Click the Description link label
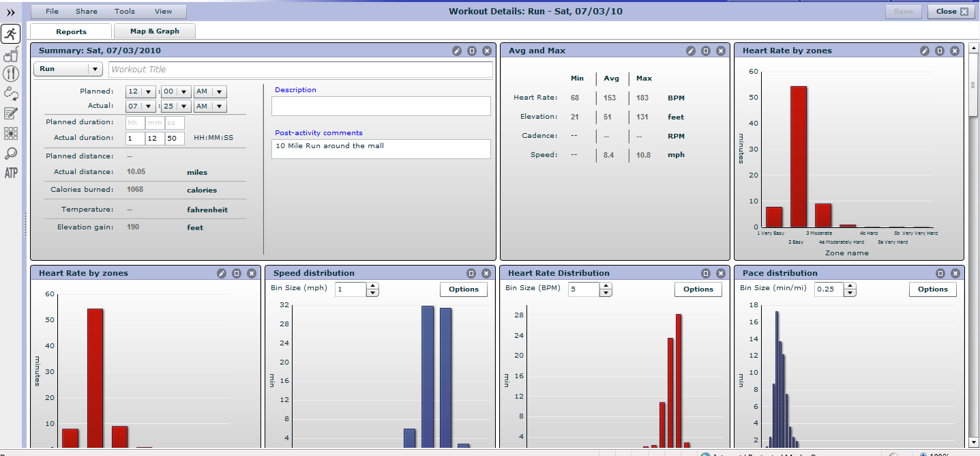The height and width of the screenshot is (456, 980). 295,90
